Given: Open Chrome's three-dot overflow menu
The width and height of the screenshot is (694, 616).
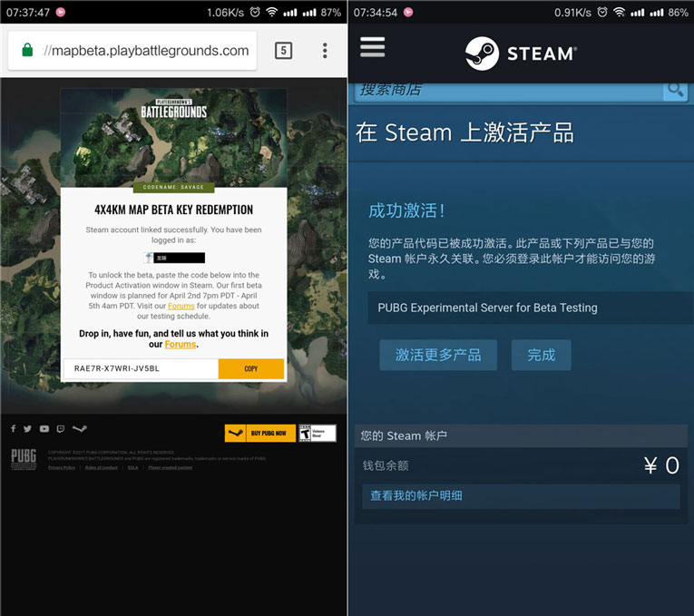Looking at the screenshot, I should (x=325, y=51).
